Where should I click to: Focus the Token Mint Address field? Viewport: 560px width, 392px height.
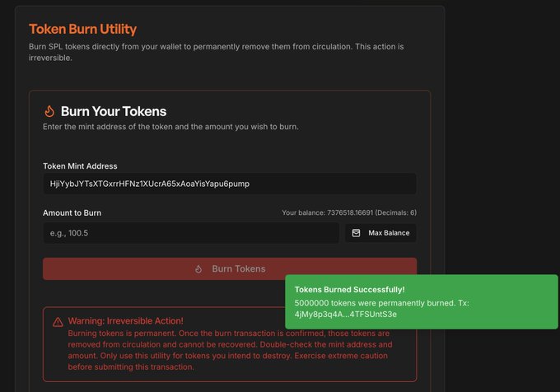tap(230, 184)
